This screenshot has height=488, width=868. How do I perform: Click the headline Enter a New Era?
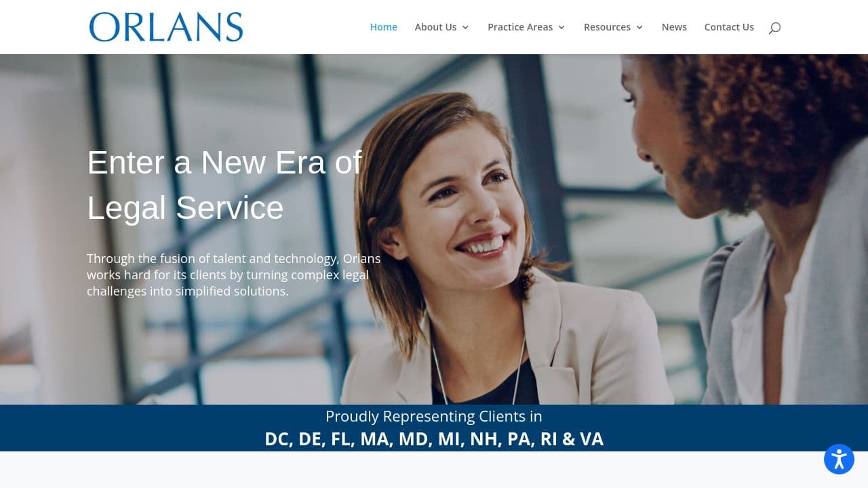(x=224, y=163)
